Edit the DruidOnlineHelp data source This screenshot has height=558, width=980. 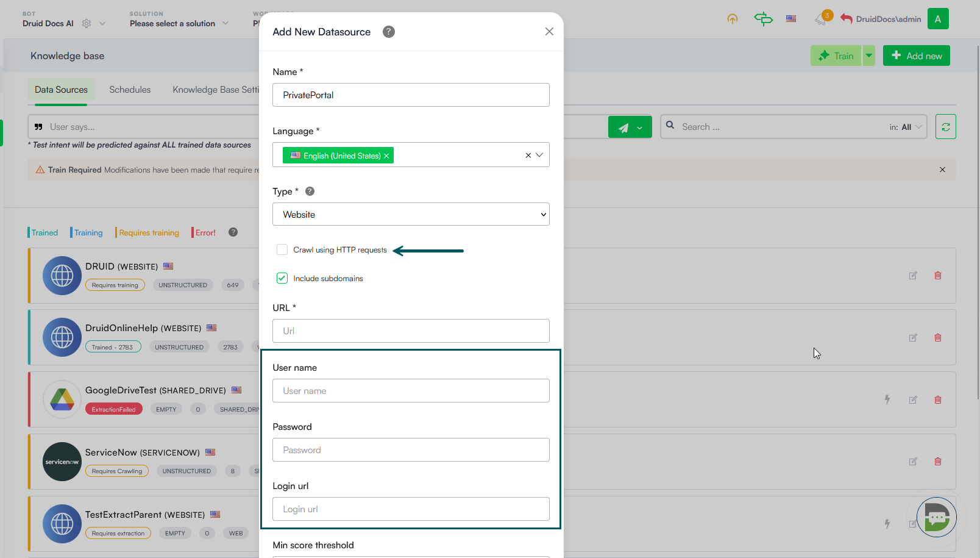click(x=912, y=338)
